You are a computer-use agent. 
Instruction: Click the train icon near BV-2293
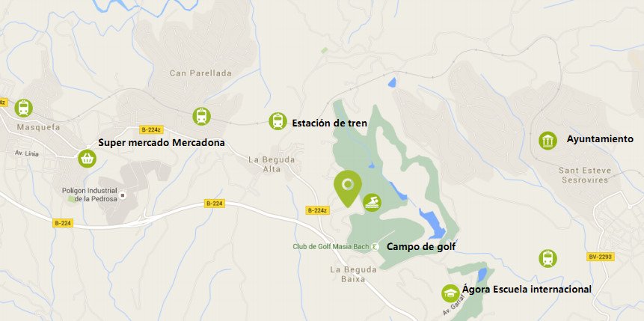tap(548, 258)
